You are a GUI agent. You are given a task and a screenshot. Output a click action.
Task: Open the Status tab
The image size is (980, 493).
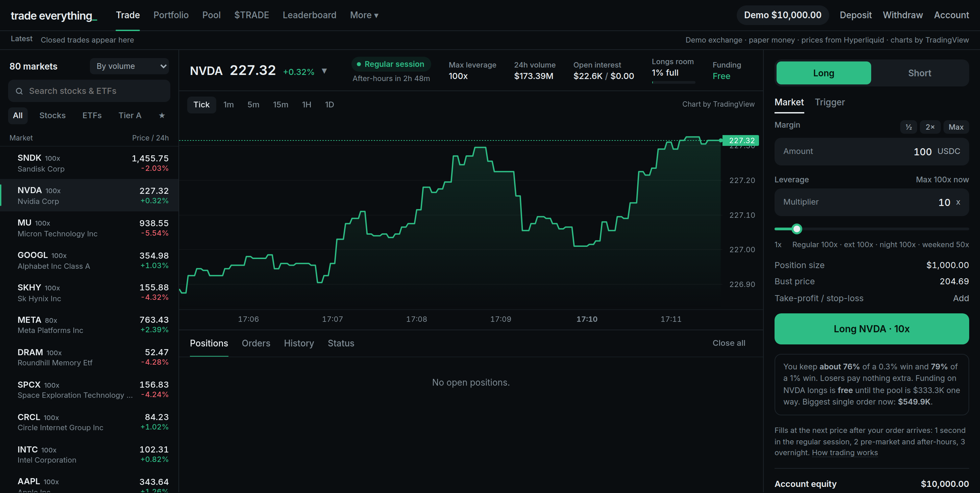click(x=341, y=343)
